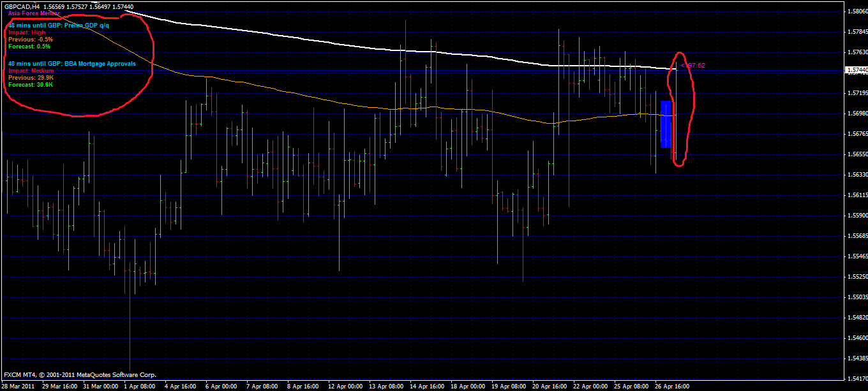The height and width of the screenshot is (391, 868).
Task: Click the 1 Apr 08:00 time axis label
Action: [140, 387]
